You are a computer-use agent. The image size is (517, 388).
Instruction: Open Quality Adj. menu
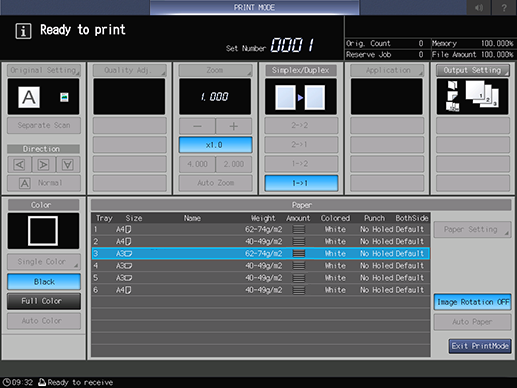pos(129,70)
